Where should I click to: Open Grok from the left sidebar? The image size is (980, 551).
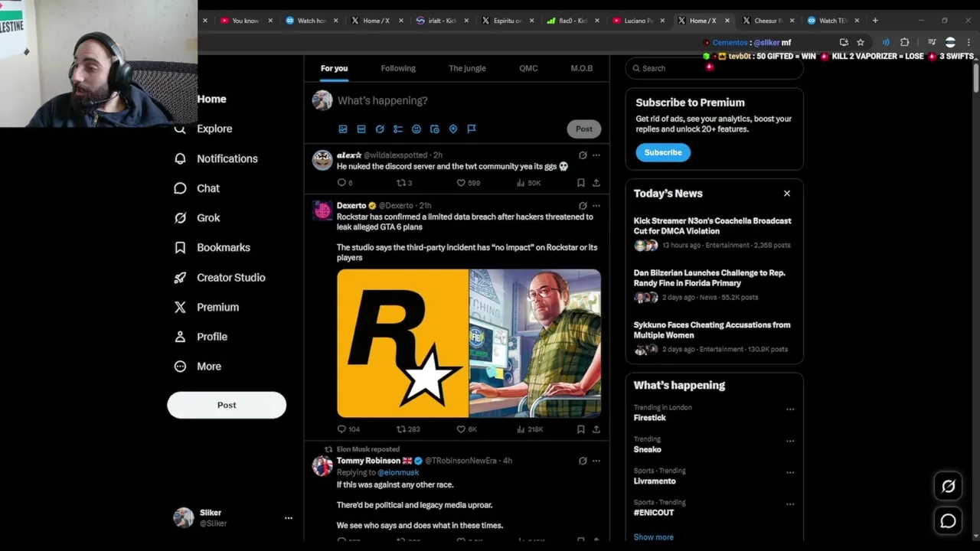pyautogui.click(x=197, y=218)
